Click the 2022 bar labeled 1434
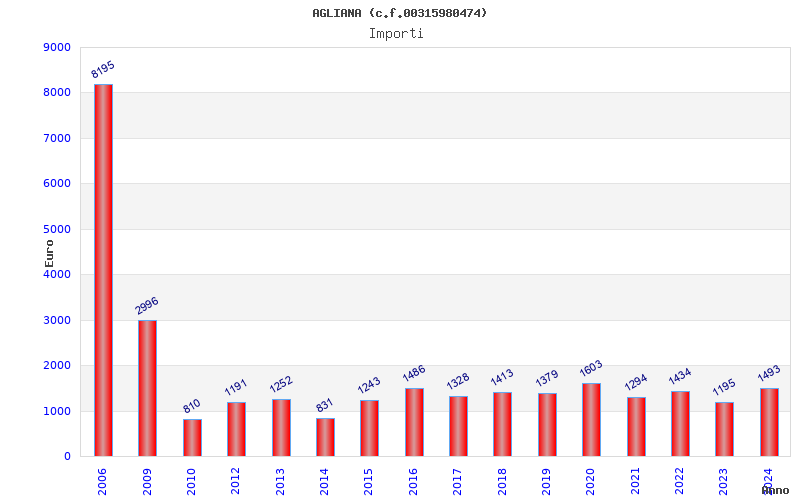The image size is (800, 500). tap(680, 423)
